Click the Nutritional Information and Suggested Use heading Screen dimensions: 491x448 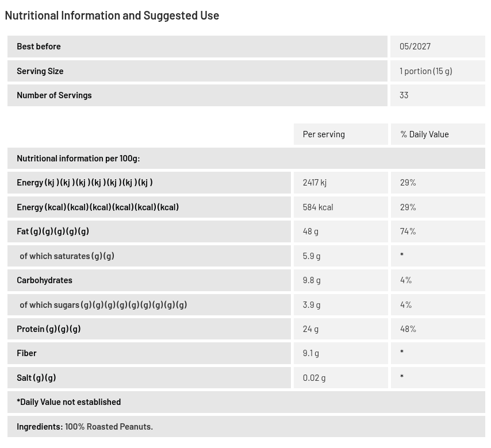pyautogui.click(x=112, y=16)
